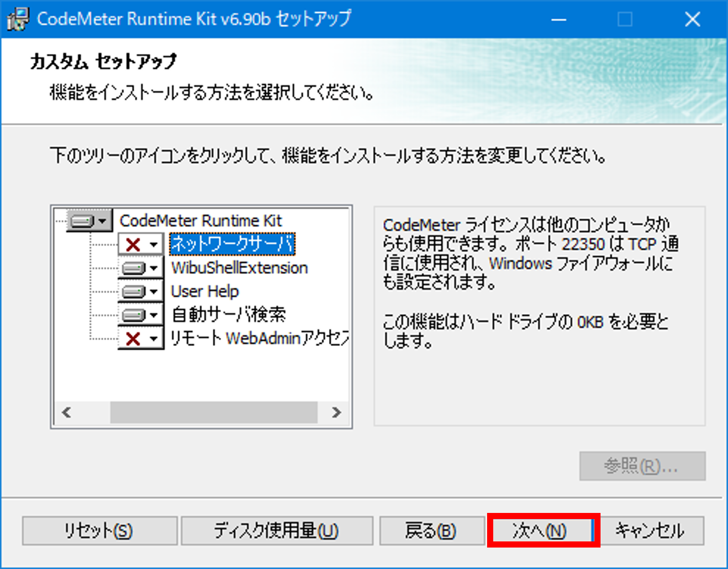
Task: Click the horizontal scrollbar thumb in tree
Action: pos(214,413)
